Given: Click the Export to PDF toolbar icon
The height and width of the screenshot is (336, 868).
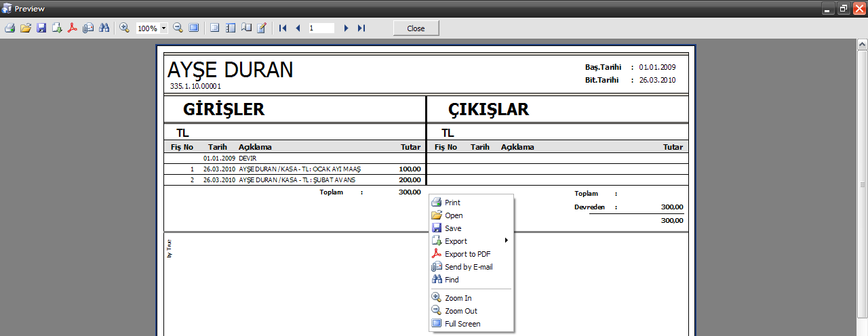Looking at the screenshot, I should pyautogui.click(x=73, y=28).
